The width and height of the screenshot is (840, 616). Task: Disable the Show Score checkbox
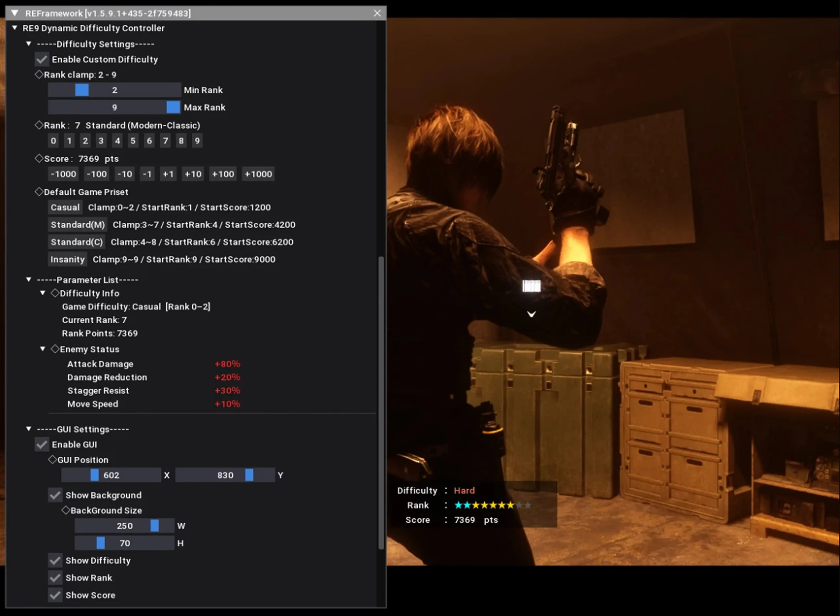point(55,595)
